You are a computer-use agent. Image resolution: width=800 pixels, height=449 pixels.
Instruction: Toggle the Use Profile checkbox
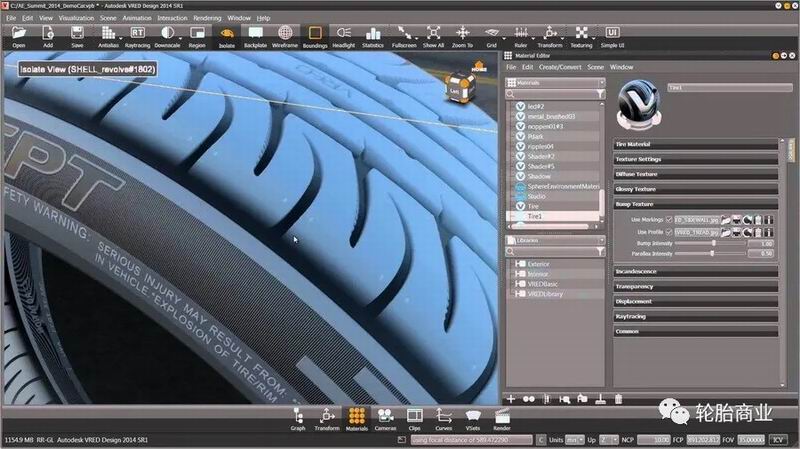(669, 230)
